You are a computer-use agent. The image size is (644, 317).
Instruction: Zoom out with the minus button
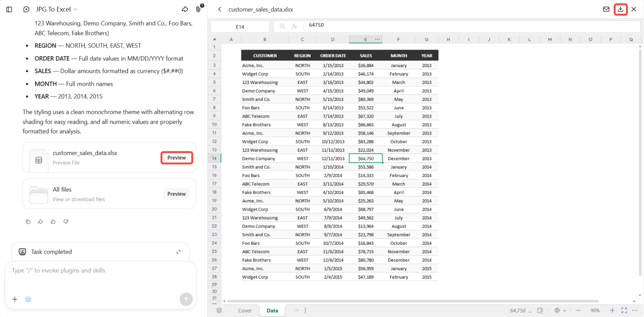pos(578,311)
